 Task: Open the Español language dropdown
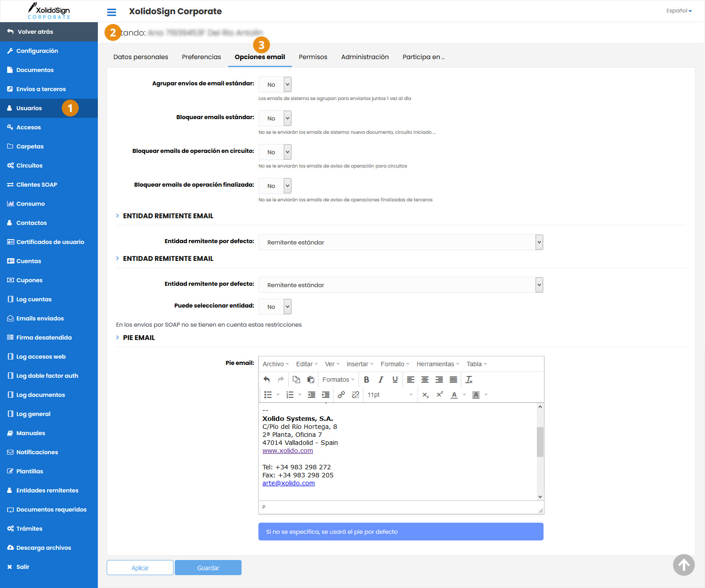coord(679,11)
